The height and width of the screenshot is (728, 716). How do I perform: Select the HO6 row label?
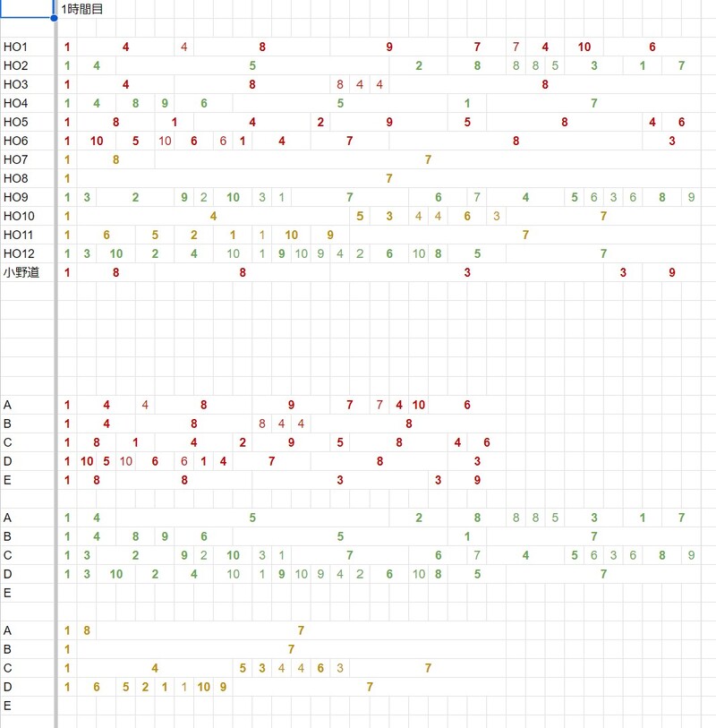[15, 141]
